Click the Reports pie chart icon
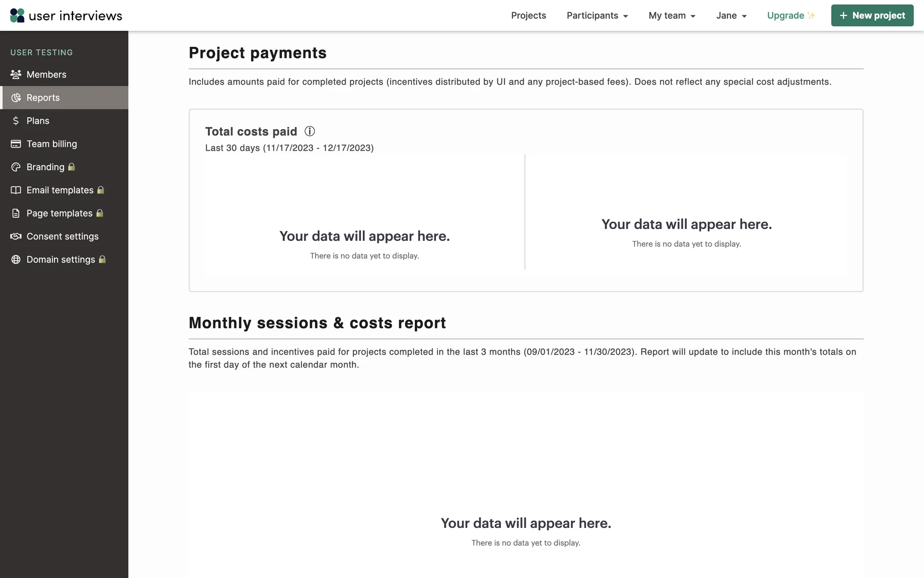 [16, 98]
